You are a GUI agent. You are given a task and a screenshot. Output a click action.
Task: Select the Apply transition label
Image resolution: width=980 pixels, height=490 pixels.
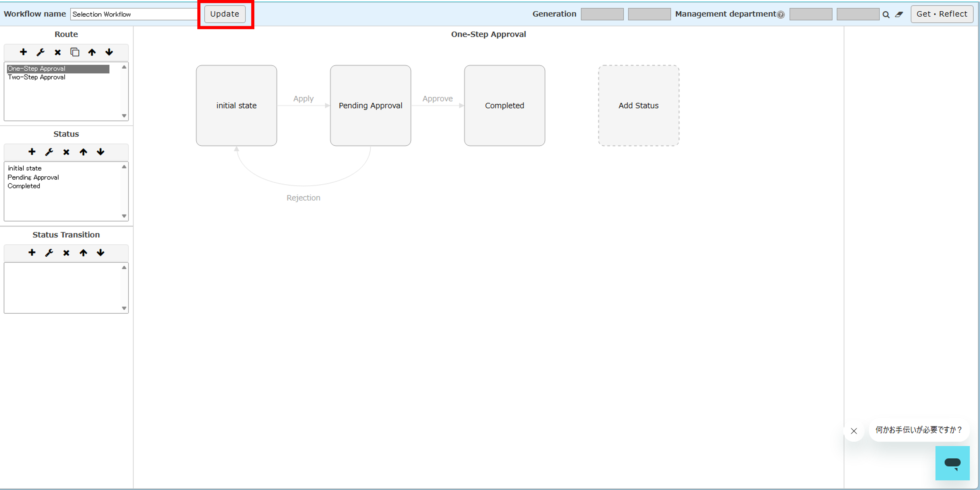(x=304, y=98)
